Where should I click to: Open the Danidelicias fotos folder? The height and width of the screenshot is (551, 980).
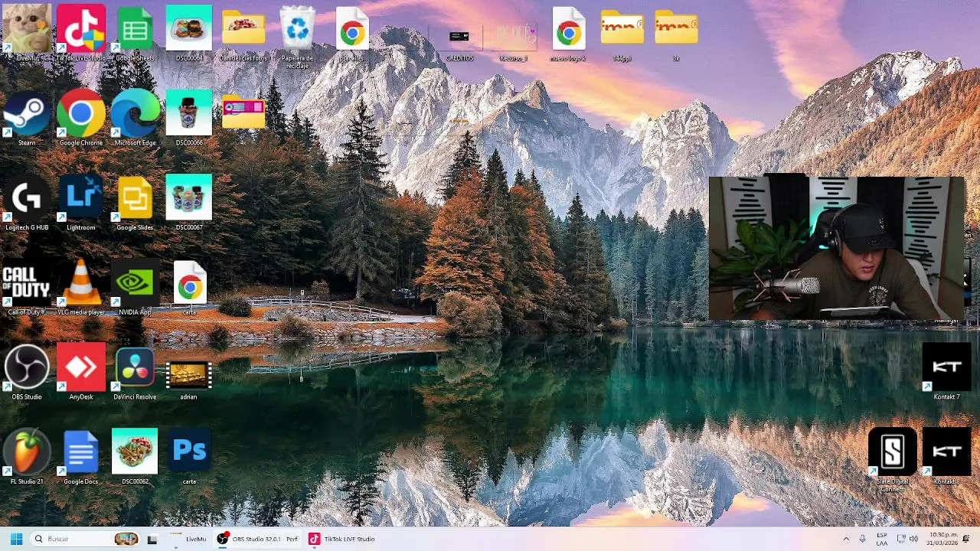tap(243, 34)
